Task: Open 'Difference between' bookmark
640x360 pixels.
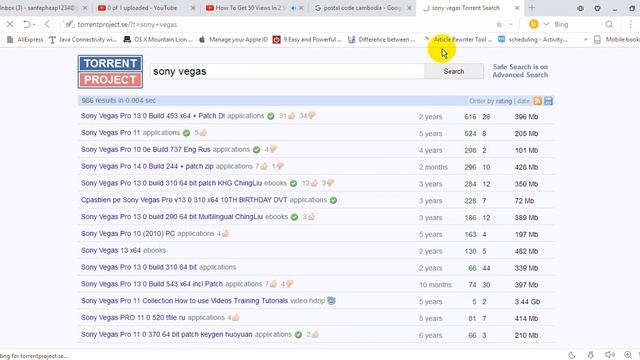Action: (382, 40)
